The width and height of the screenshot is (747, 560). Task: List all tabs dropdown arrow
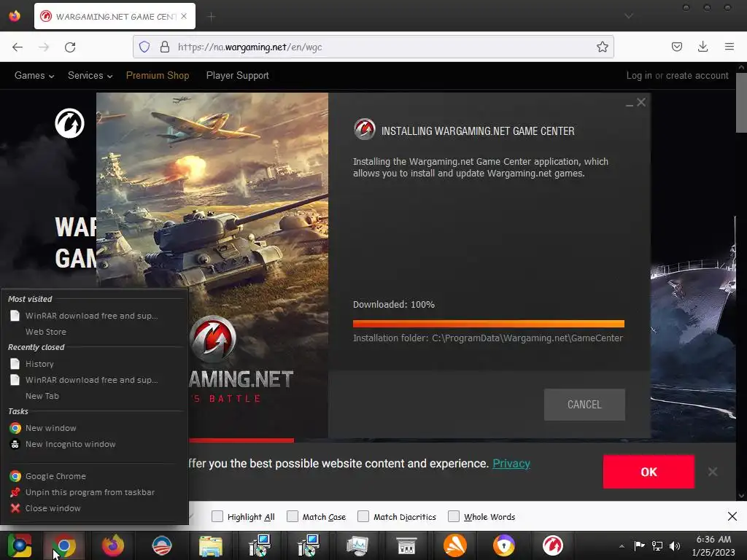coord(629,16)
